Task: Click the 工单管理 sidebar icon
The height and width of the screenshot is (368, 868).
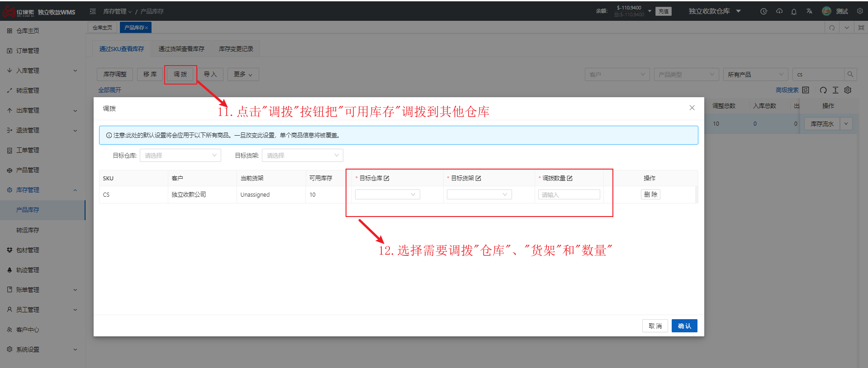Action: (x=9, y=150)
